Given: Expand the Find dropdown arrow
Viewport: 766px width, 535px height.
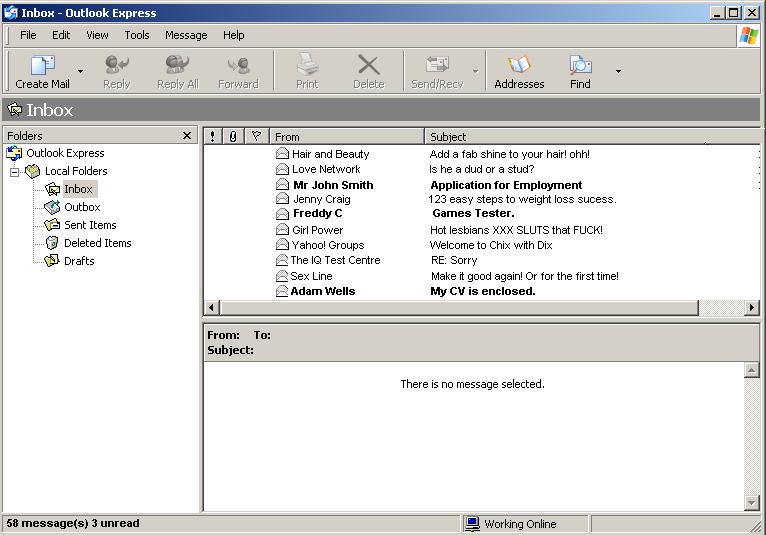Looking at the screenshot, I should 618,72.
